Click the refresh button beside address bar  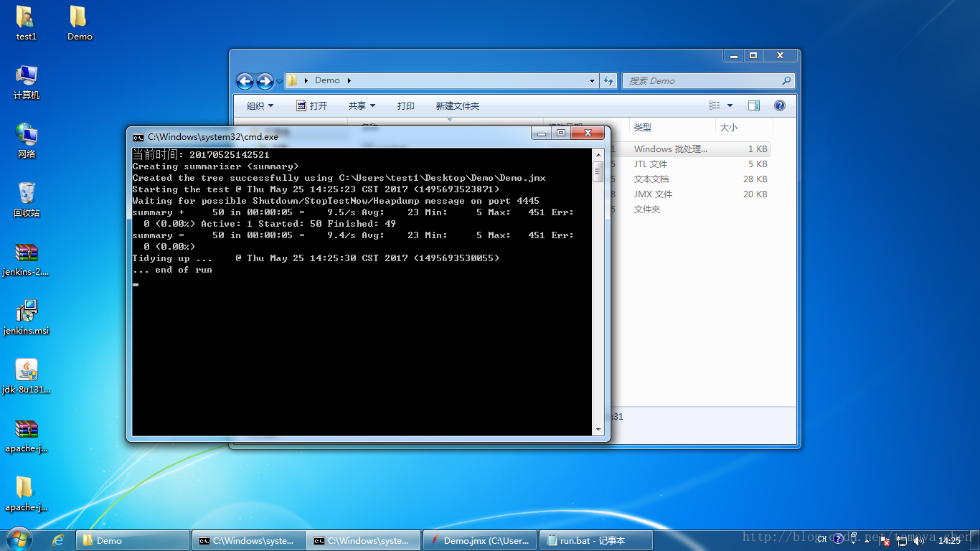tap(608, 81)
